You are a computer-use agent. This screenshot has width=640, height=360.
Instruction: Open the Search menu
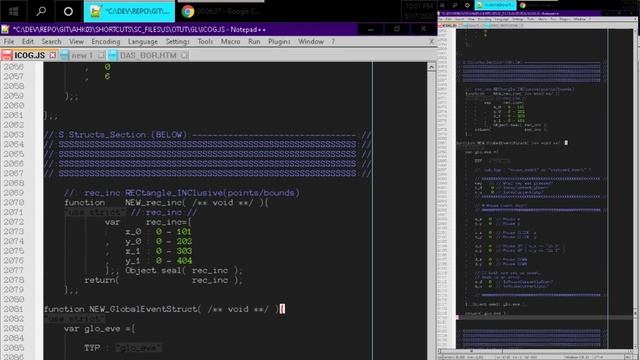pos(51,42)
